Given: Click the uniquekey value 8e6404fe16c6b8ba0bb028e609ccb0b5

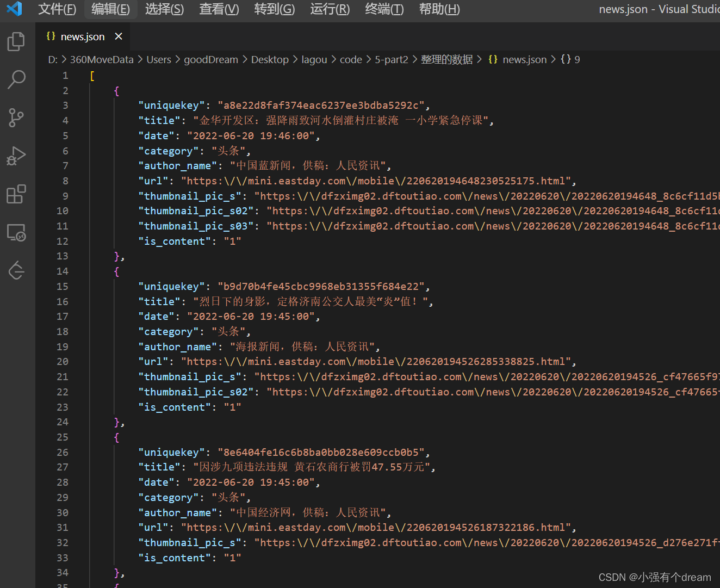Looking at the screenshot, I should click(x=321, y=453).
